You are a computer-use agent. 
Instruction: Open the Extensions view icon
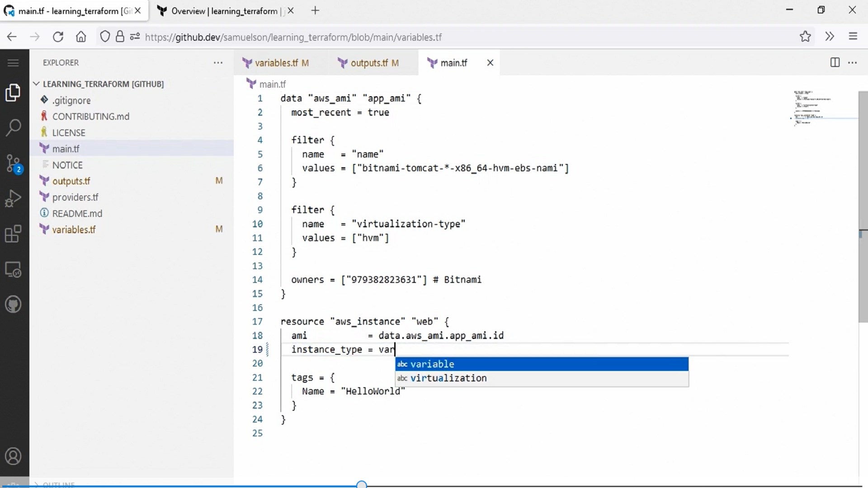click(x=13, y=234)
